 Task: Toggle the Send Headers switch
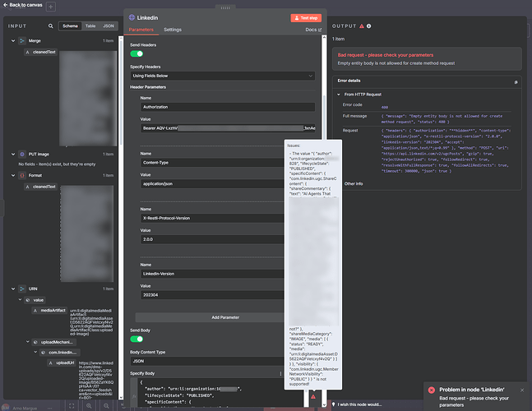pos(136,53)
